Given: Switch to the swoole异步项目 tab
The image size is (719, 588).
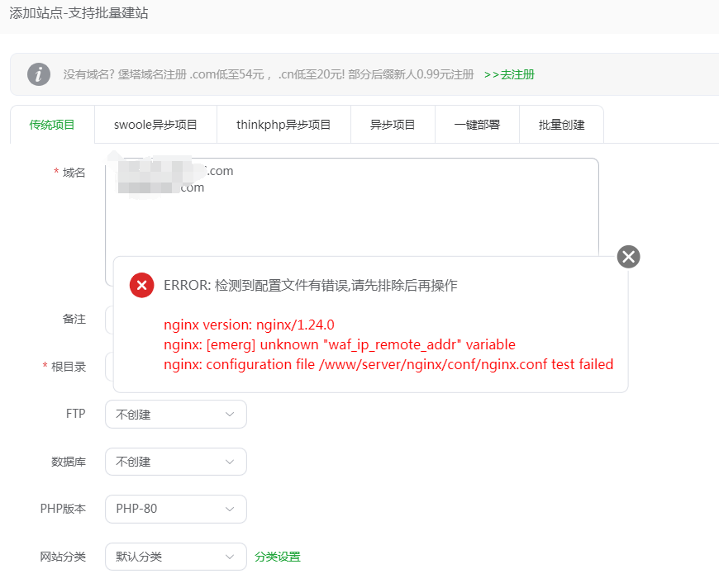Looking at the screenshot, I should (x=155, y=124).
